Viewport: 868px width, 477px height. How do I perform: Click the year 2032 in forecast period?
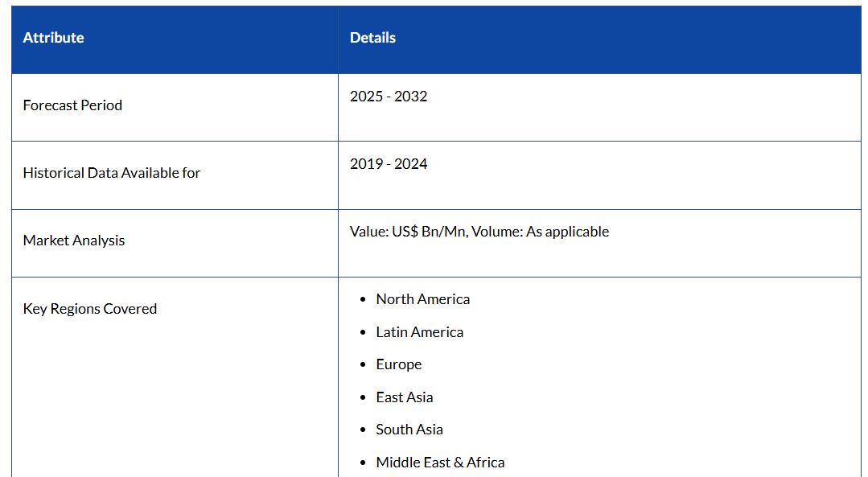[x=411, y=97]
